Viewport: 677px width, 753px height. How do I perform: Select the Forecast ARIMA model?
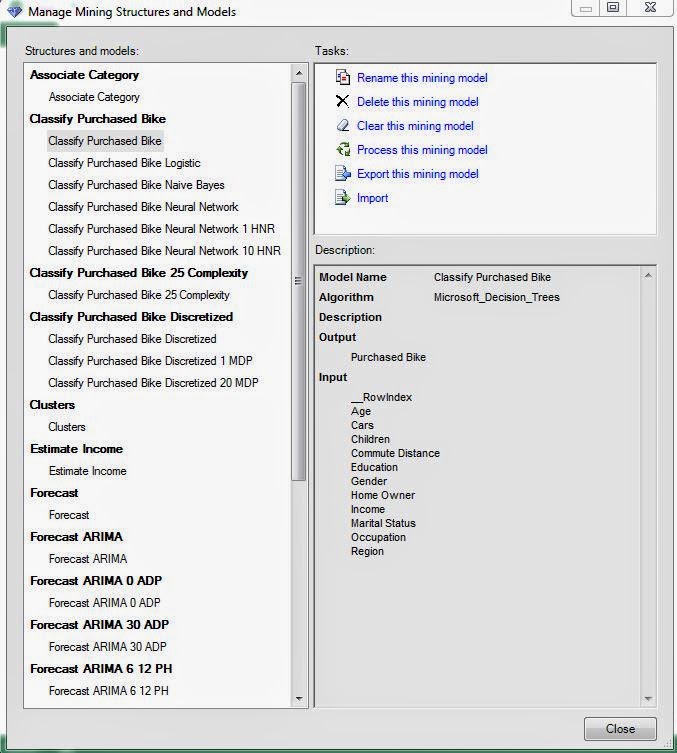click(x=88, y=559)
